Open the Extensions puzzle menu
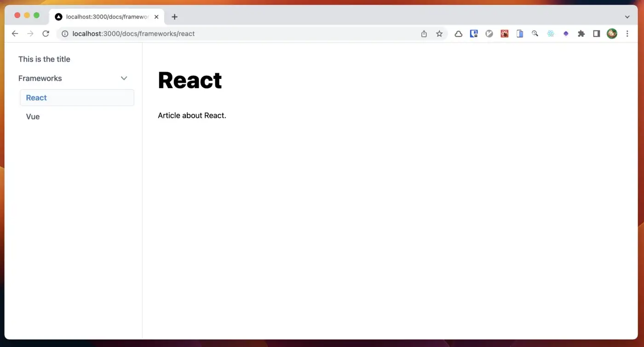Image resolution: width=644 pixels, height=347 pixels. (x=581, y=34)
